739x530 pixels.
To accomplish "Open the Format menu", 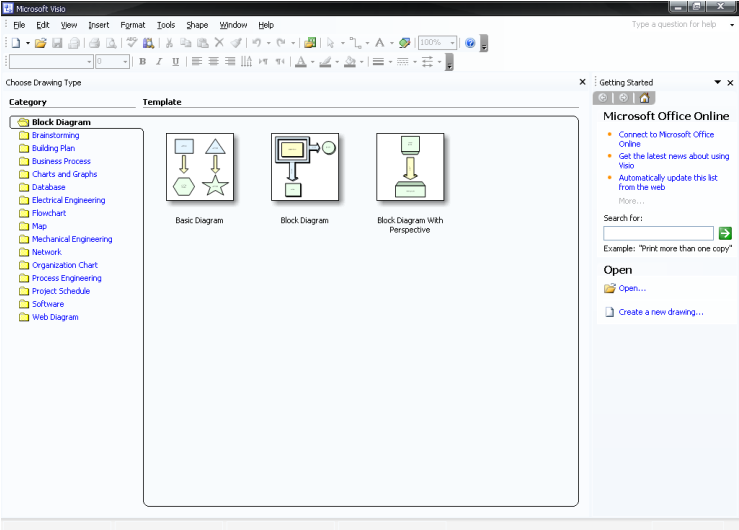I will point(132,25).
